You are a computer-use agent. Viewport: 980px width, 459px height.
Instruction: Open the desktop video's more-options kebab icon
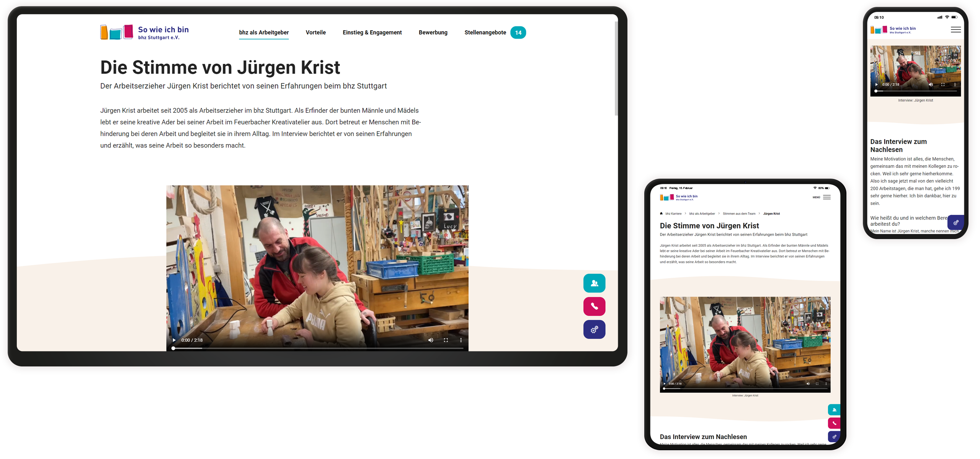click(461, 340)
